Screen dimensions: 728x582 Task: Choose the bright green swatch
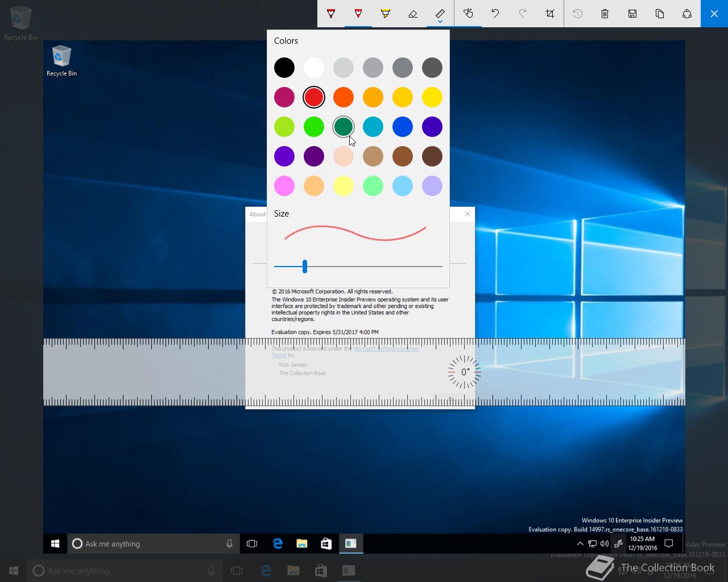[x=314, y=127]
